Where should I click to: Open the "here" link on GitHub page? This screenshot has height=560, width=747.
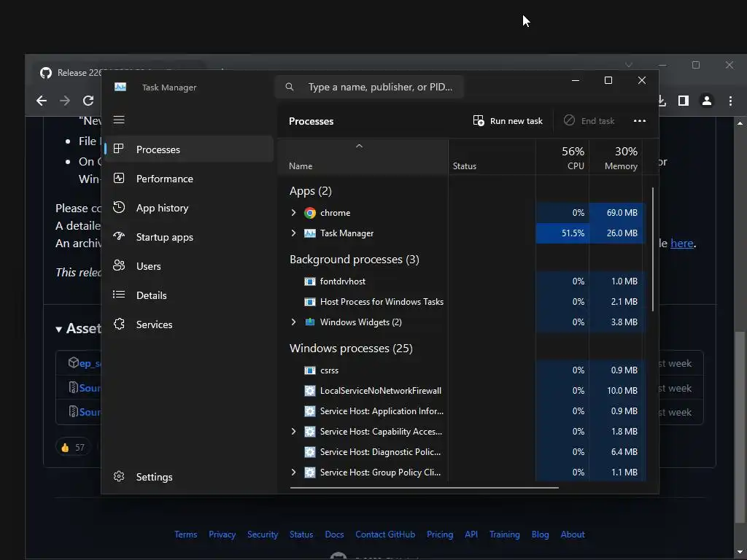coord(682,243)
